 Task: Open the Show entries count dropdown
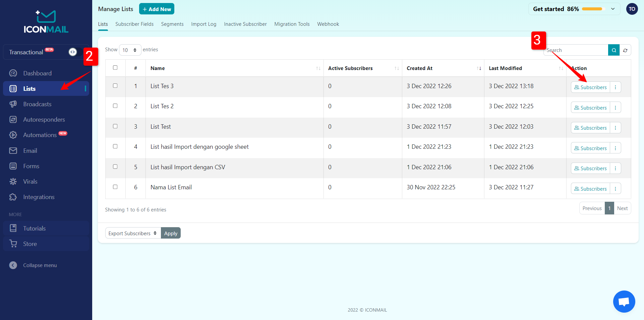(x=130, y=50)
